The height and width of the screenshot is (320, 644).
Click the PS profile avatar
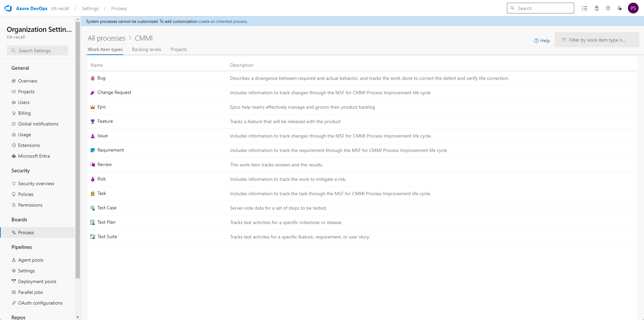(x=634, y=8)
